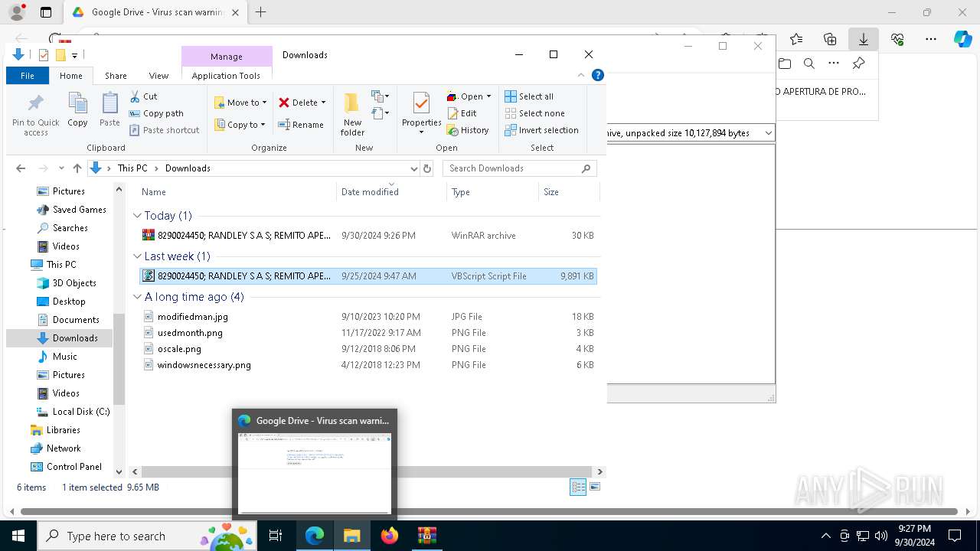
Task: Click the file list horizontal scrollbar
Action: (367, 472)
